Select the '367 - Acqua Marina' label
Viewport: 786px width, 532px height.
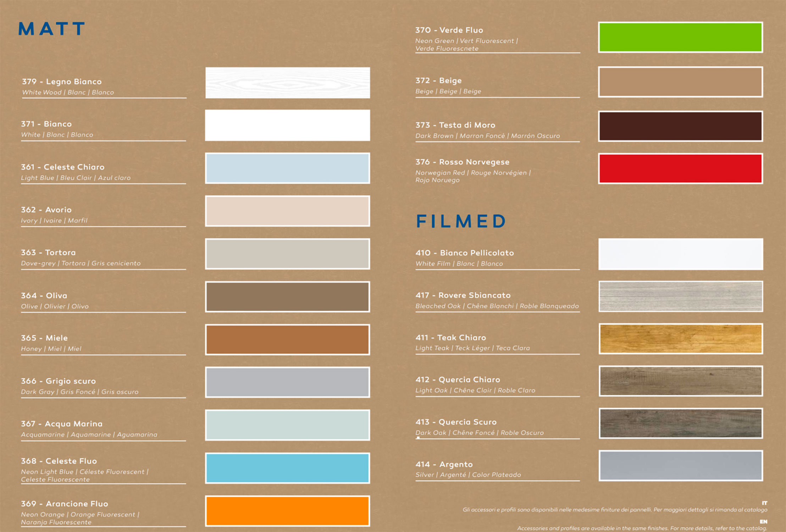click(62, 424)
